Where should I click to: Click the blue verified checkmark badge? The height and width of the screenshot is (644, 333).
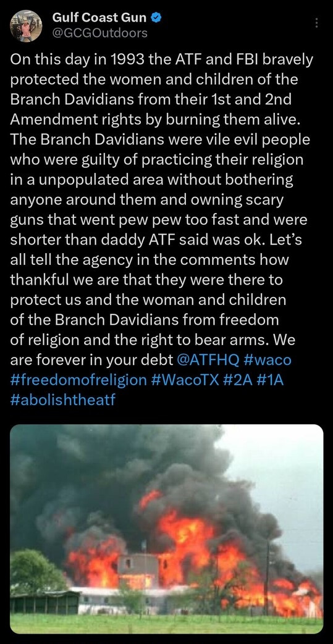156,18
